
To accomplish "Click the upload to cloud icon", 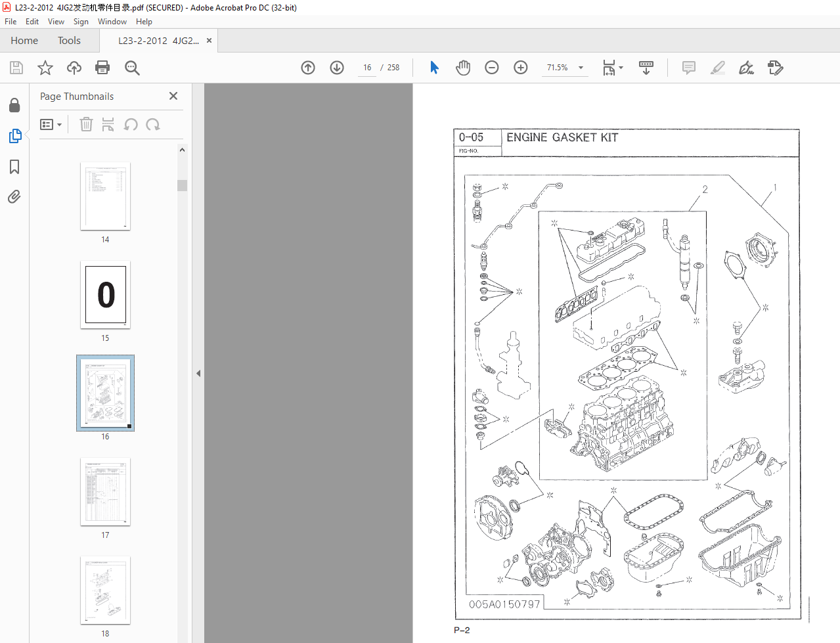I will (x=74, y=68).
